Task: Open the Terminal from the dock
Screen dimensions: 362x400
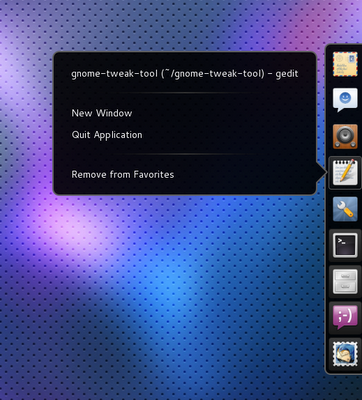Action: 345,245
